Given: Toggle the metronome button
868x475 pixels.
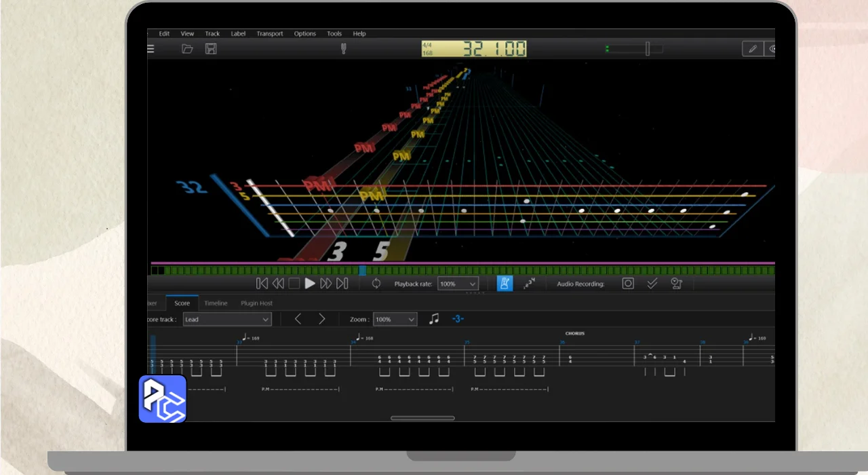Looking at the screenshot, I should (505, 284).
